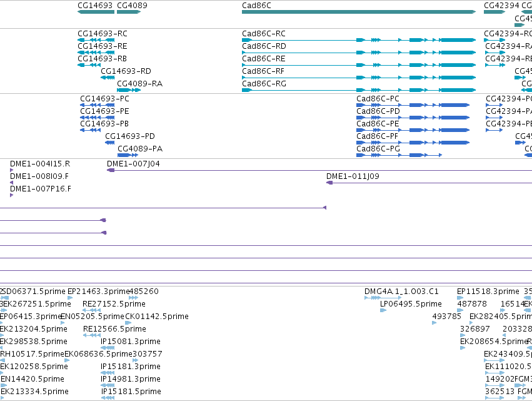
Task: Open the Cad86C-RE transcript label
Action: pos(264,59)
